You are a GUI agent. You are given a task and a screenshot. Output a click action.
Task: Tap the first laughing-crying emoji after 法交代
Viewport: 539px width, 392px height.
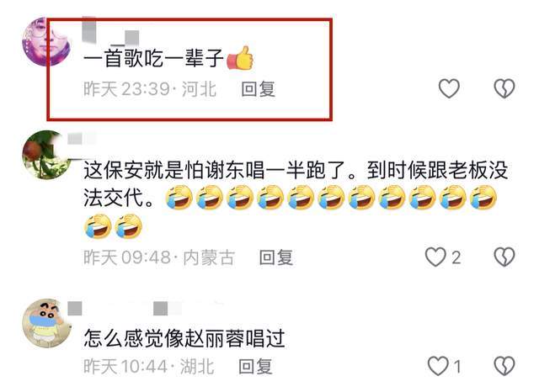pos(179,197)
